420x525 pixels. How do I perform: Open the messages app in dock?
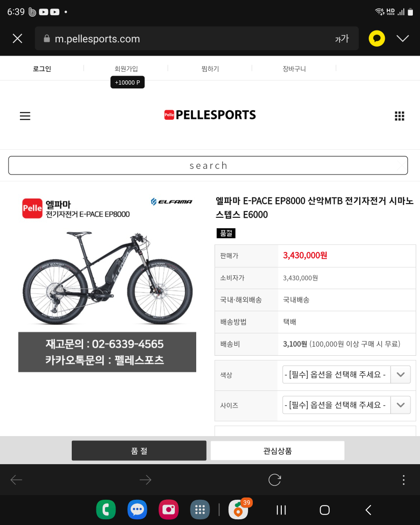137,510
